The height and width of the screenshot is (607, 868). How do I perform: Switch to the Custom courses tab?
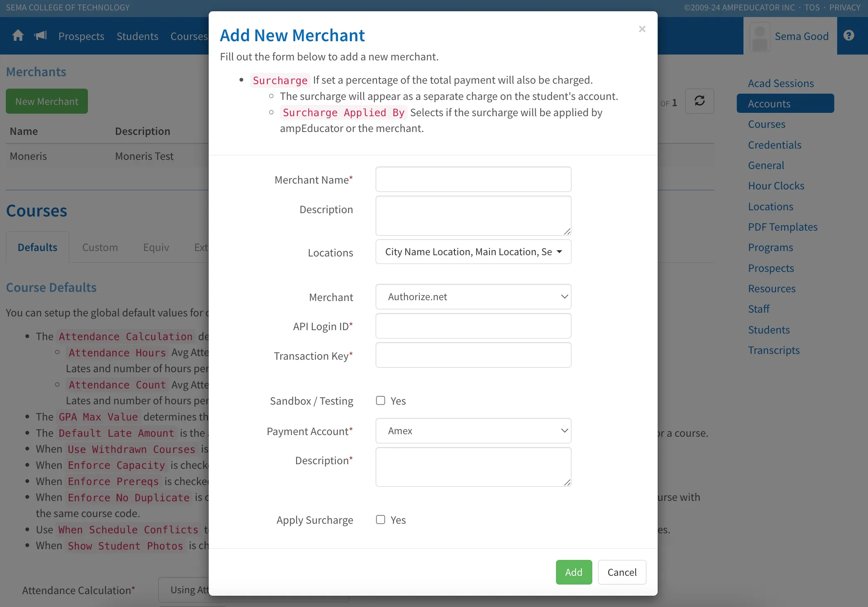[x=100, y=247]
